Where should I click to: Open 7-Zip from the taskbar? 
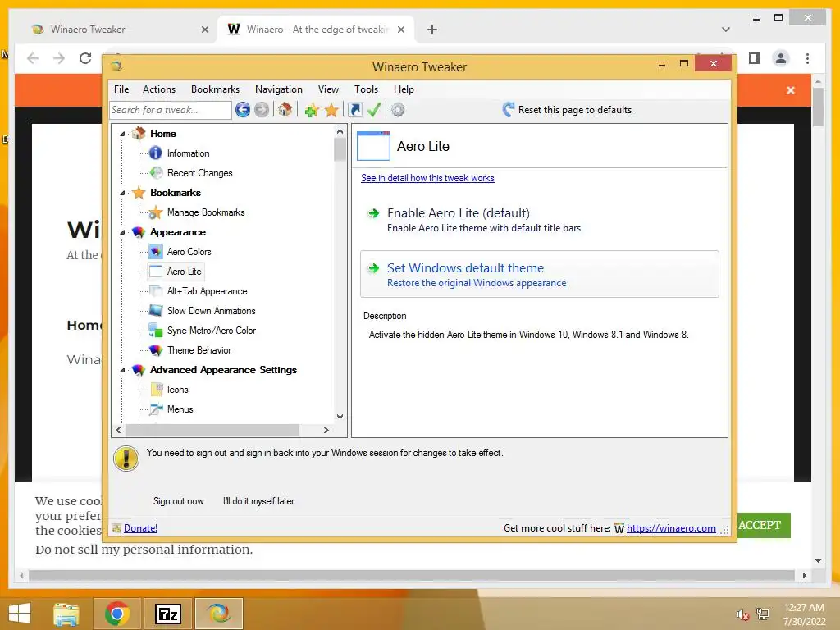167,614
